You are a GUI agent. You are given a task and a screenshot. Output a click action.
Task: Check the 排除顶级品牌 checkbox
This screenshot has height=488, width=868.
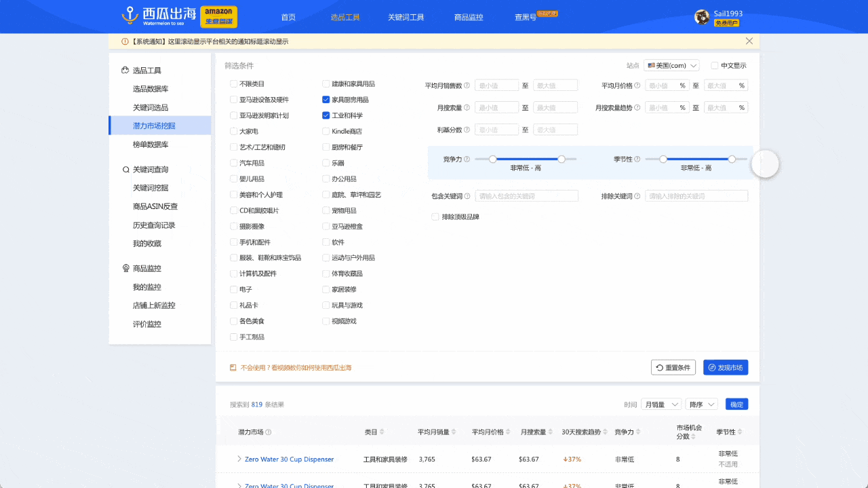click(x=435, y=217)
